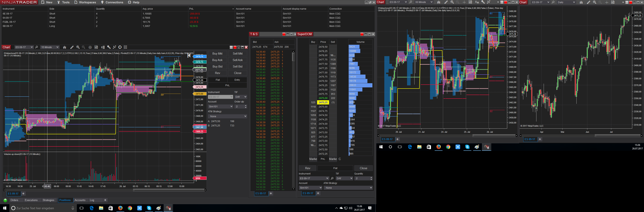Open data box icon in 15 Minute chart

(x=96, y=47)
